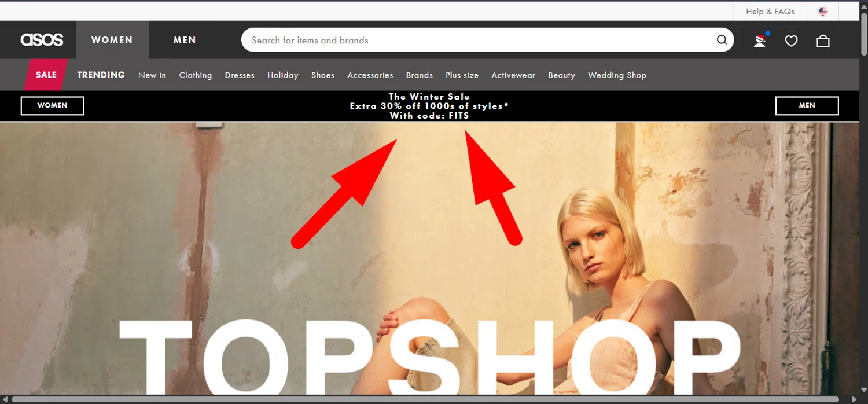The height and width of the screenshot is (404, 868).
Task: Click MEN button in sale banner
Action: [807, 105]
